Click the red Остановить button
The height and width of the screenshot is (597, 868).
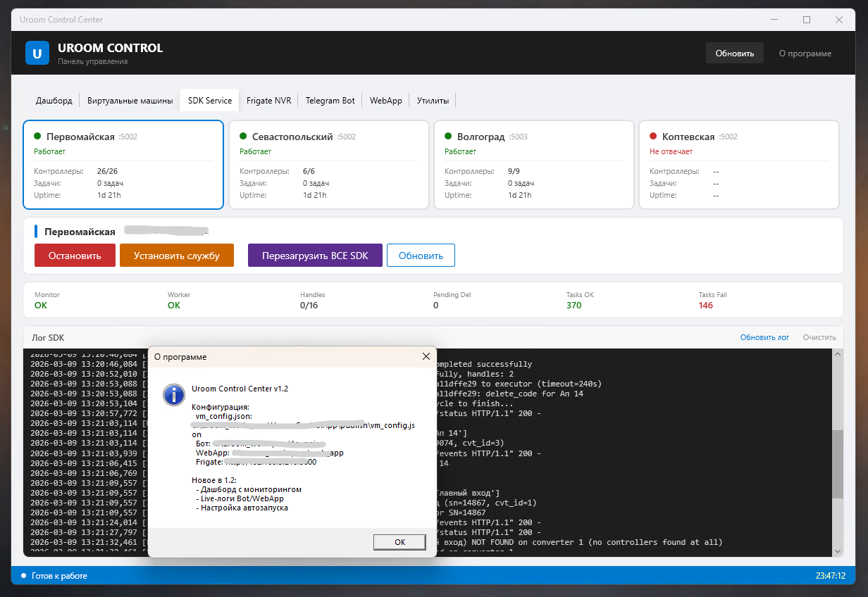[x=74, y=256]
